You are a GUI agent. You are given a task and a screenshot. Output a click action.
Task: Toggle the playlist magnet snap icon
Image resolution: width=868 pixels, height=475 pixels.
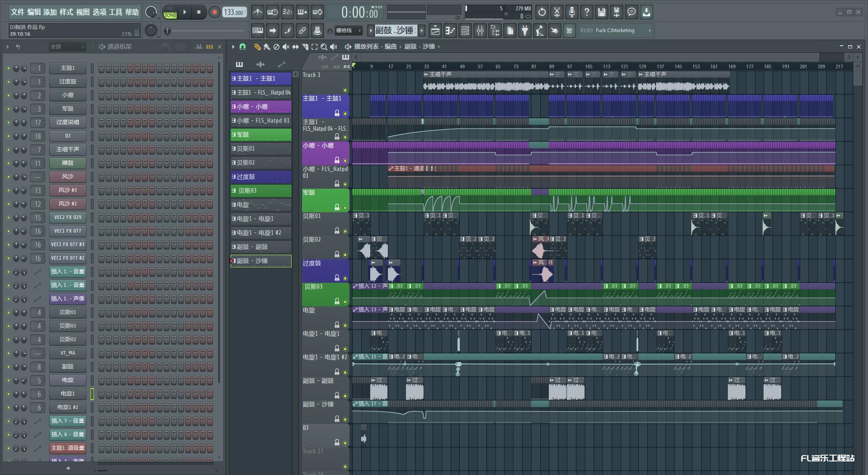pos(242,47)
